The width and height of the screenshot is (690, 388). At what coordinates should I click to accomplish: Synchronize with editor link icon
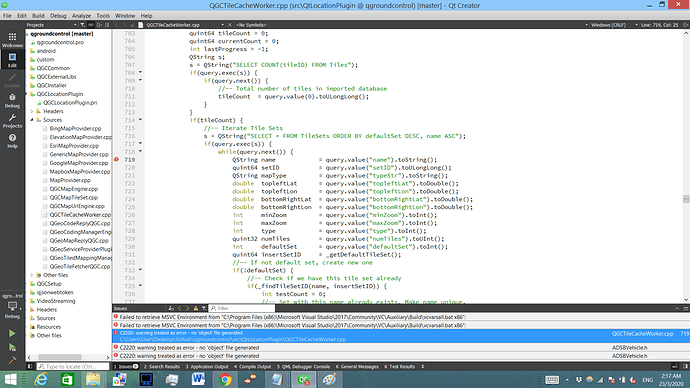pos(91,25)
